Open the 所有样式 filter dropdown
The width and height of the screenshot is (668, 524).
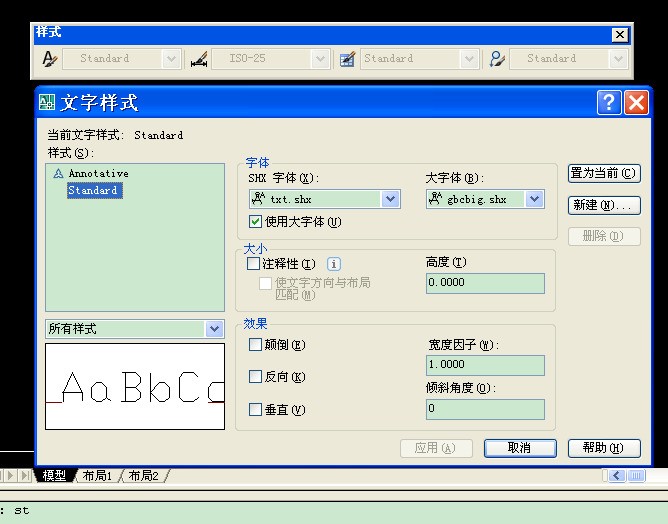pos(214,329)
